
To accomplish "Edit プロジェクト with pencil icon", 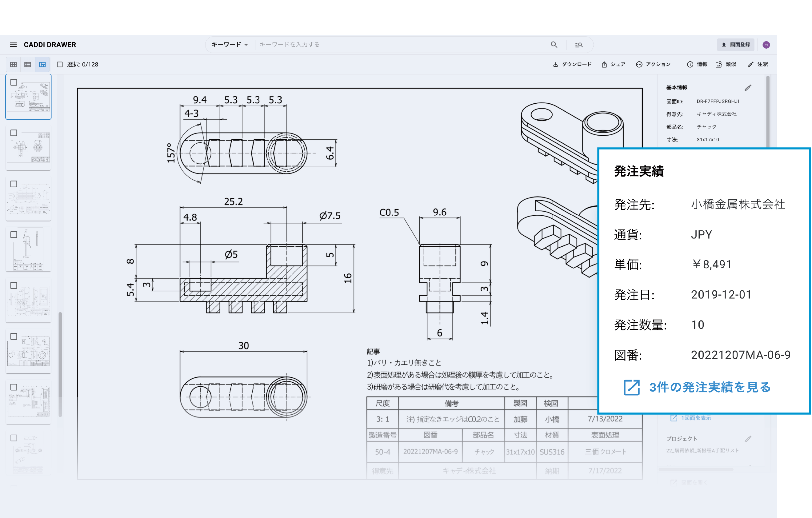I will 748,439.
